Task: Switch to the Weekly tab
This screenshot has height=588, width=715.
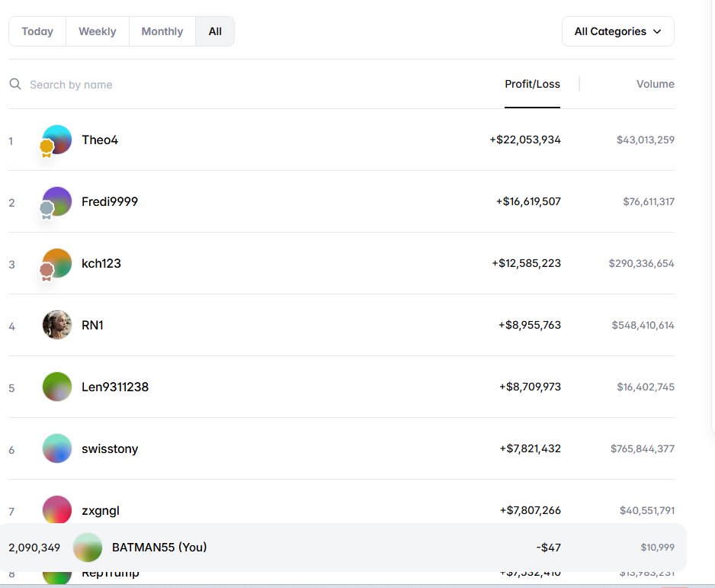Action: click(98, 31)
